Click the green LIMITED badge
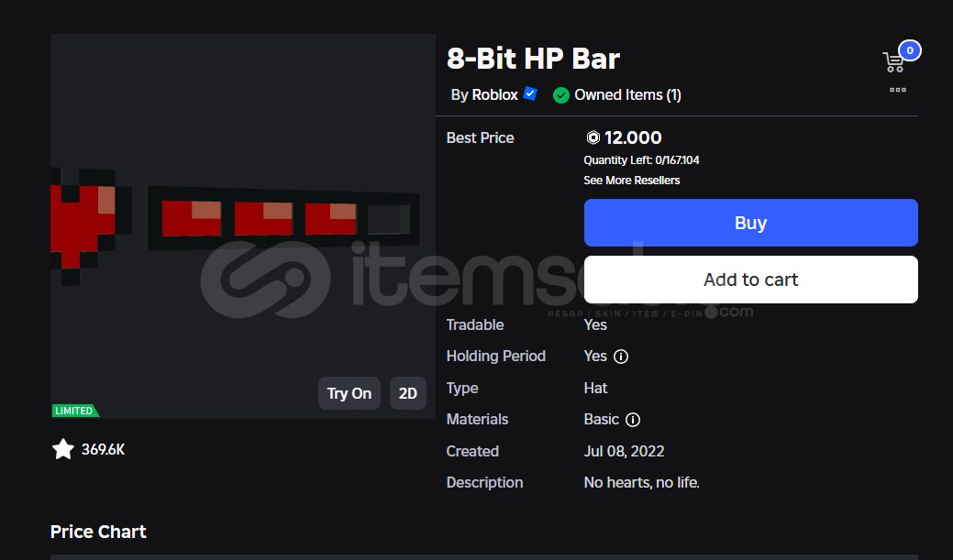953x560 pixels. (75, 411)
